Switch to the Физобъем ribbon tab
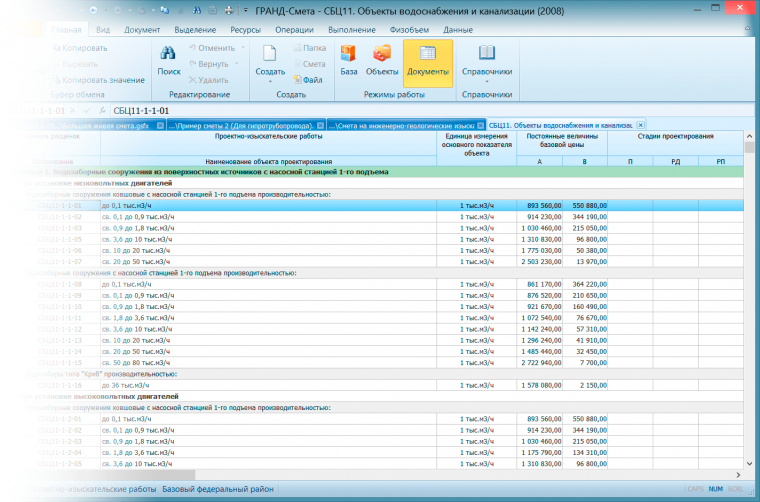Viewport: 760px width, 502px height. (410, 30)
